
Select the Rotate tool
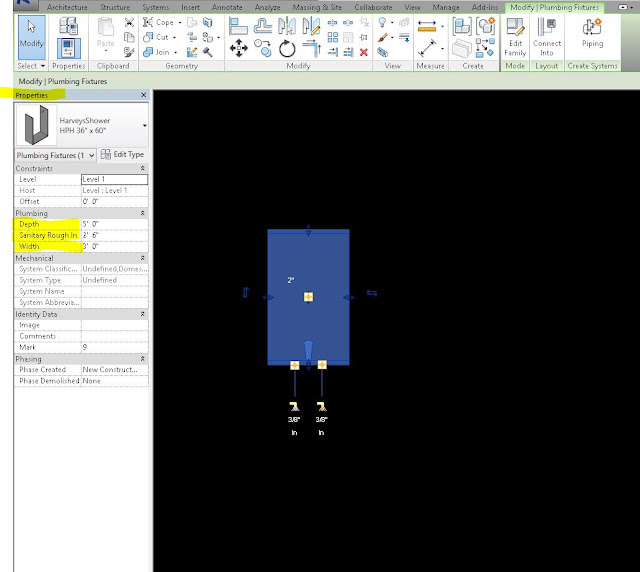tap(287, 49)
